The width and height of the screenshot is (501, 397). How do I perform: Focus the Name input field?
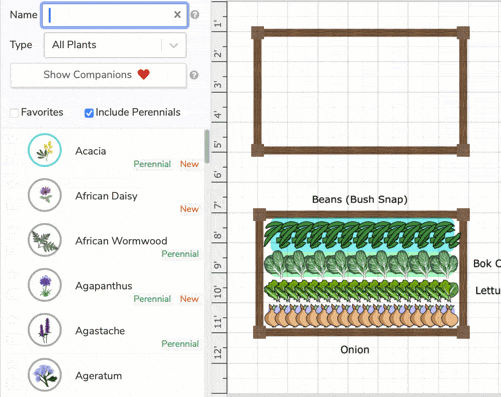pos(115,15)
